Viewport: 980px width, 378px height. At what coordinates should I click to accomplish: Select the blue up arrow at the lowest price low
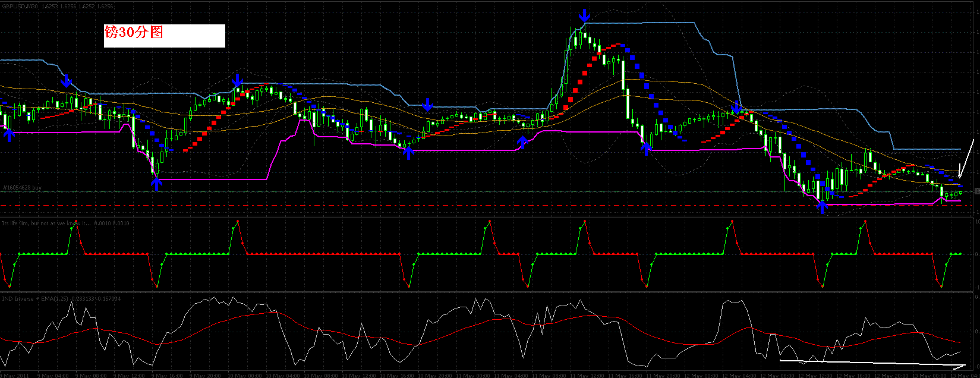pyautogui.click(x=822, y=206)
